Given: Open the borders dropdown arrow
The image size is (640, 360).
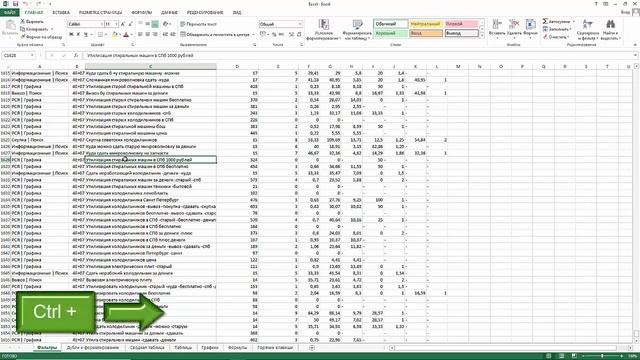Looking at the screenshot, I should click(x=106, y=35).
